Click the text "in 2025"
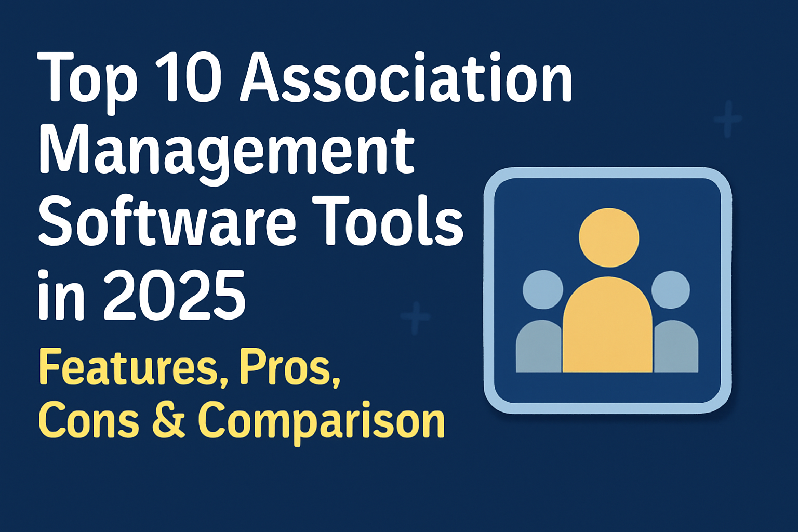Image resolution: width=798 pixels, height=532 pixels. (141, 295)
